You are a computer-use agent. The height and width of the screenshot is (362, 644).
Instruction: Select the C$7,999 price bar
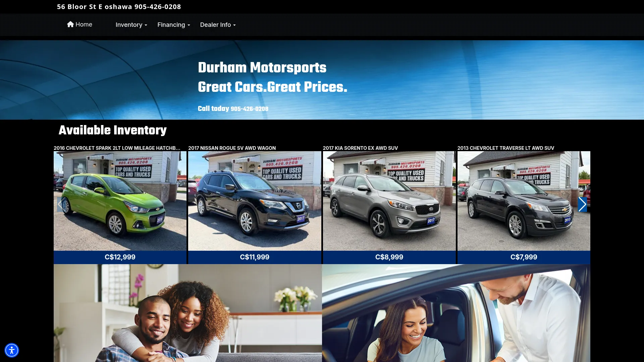[x=524, y=257]
